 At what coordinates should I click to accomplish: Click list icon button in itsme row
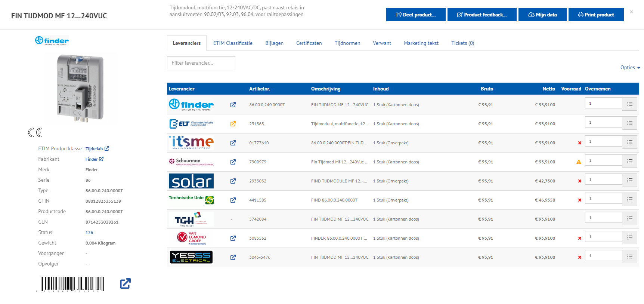[629, 142]
